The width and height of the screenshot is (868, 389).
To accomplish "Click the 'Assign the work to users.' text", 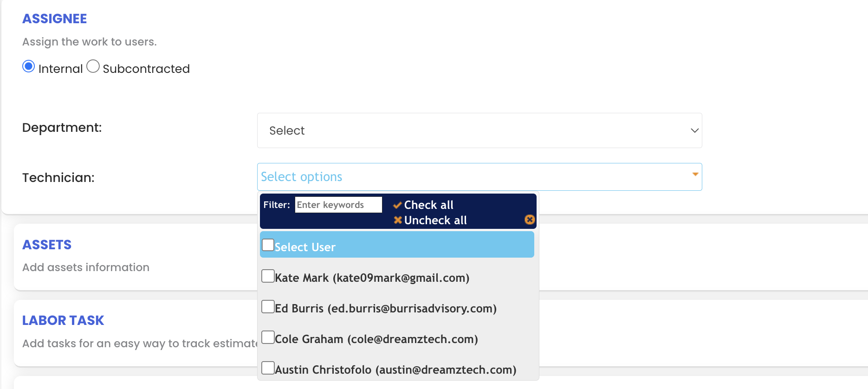I will pos(90,42).
